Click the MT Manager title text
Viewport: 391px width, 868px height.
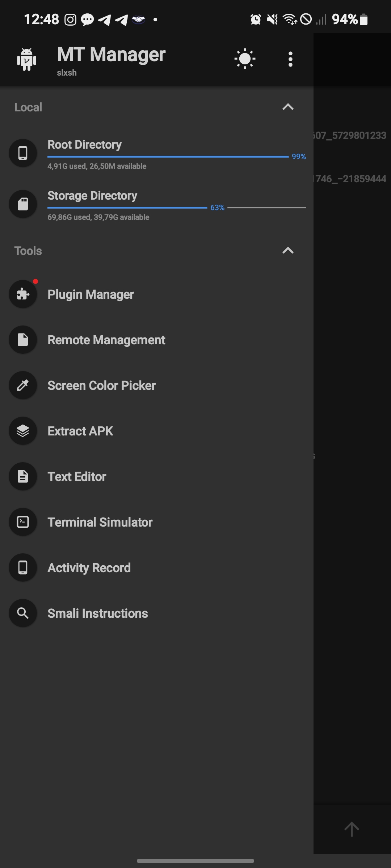(x=111, y=55)
